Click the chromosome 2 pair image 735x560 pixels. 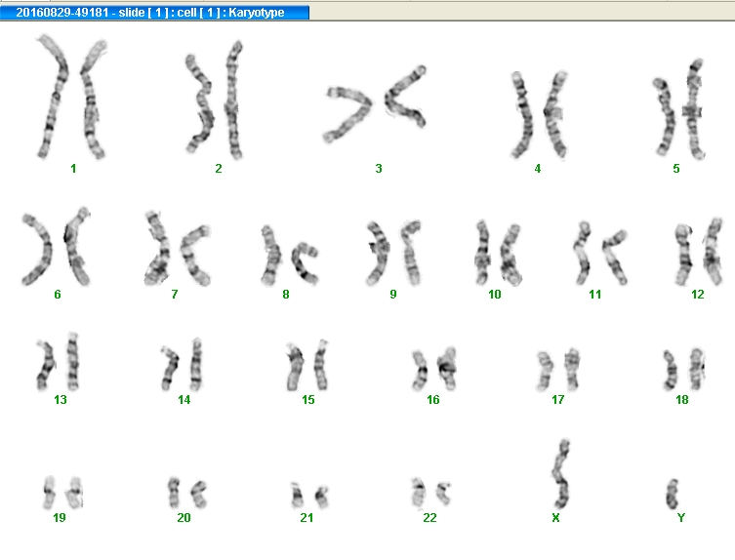click(x=214, y=100)
